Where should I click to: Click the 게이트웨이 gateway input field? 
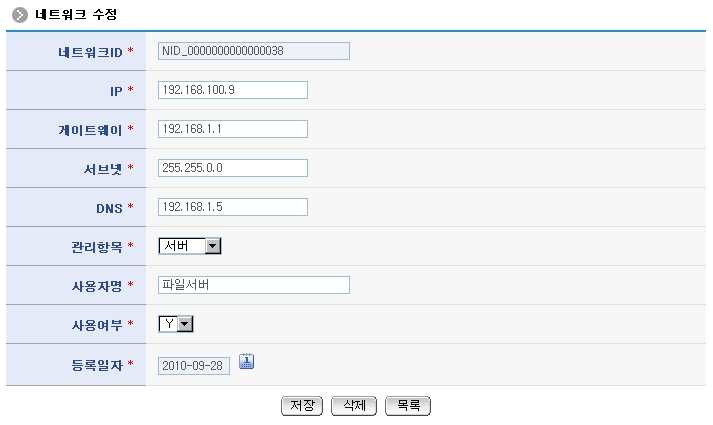(x=232, y=129)
